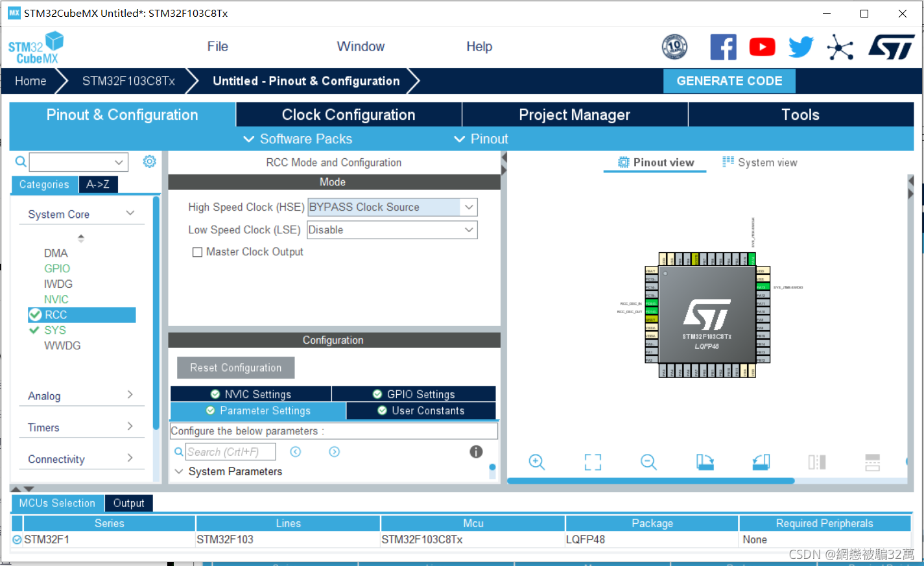The width and height of the screenshot is (924, 566).
Task: Go to Home breadcrumb
Action: pyautogui.click(x=30, y=81)
